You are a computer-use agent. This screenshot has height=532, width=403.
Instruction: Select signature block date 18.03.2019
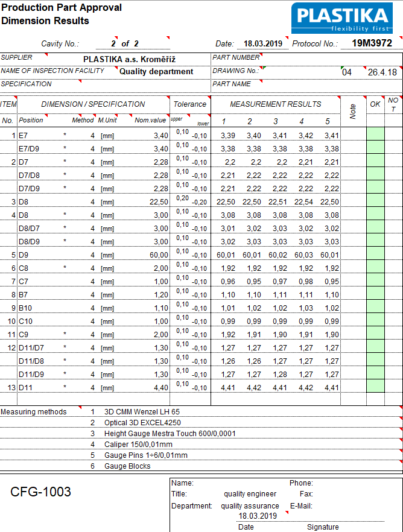coord(258,516)
